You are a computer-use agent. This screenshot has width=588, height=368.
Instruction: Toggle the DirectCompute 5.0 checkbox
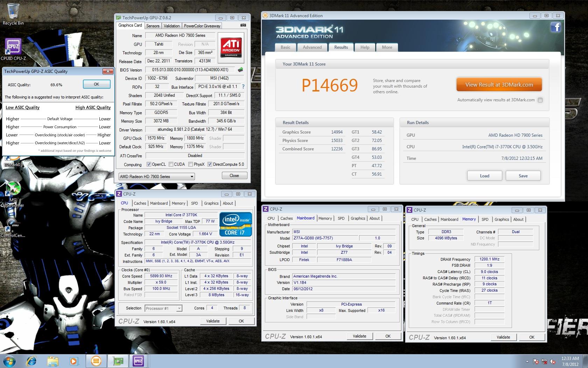coord(210,164)
